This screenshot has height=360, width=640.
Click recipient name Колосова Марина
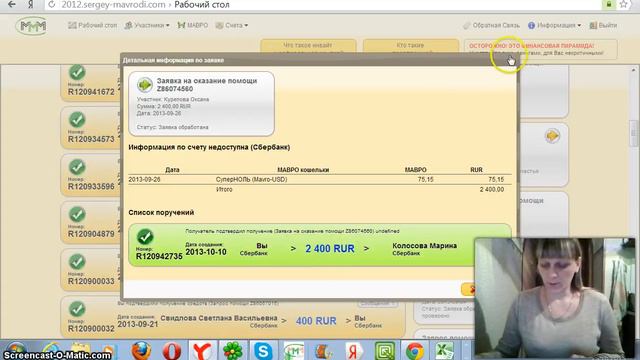(x=424, y=246)
